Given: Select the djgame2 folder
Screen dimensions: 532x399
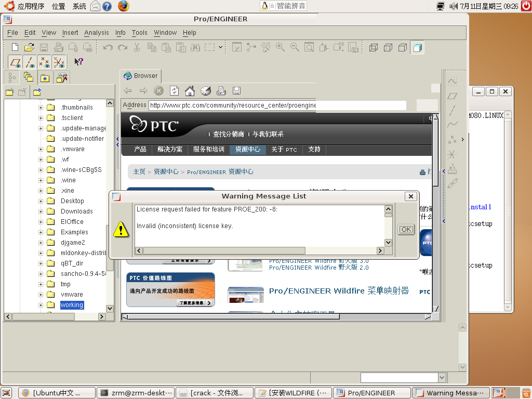Looking at the screenshot, I should click(73, 243).
